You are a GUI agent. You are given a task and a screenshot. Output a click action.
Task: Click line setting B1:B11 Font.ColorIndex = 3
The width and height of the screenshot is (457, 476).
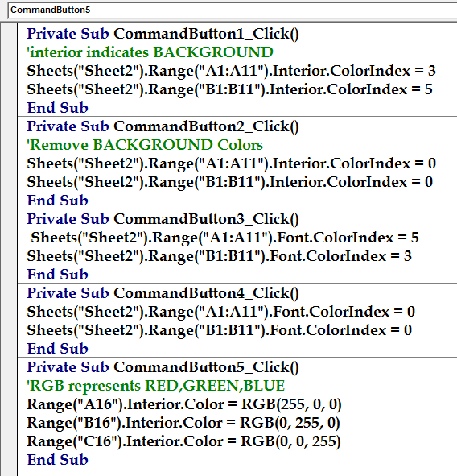tap(220, 256)
